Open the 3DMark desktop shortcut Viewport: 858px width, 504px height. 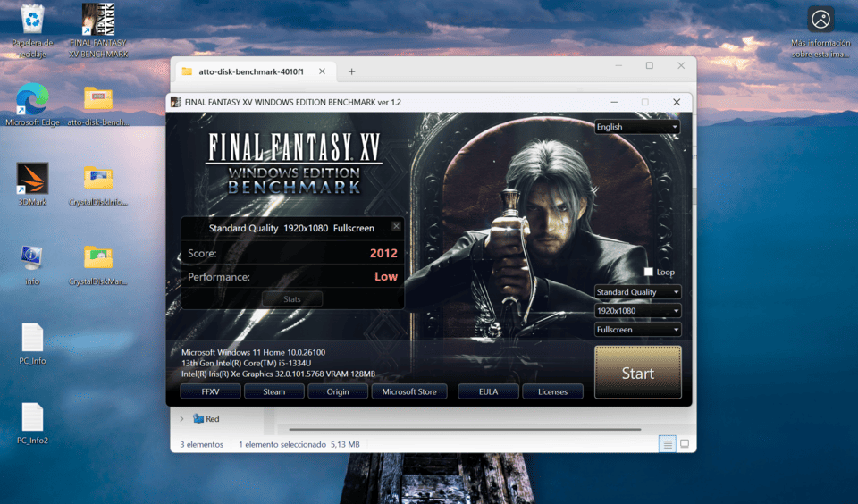(x=32, y=178)
